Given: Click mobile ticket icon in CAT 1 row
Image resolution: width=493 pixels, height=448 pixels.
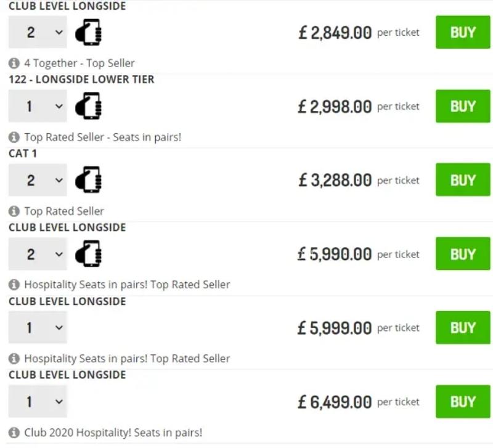Looking at the screenshot, I should 88,180.
